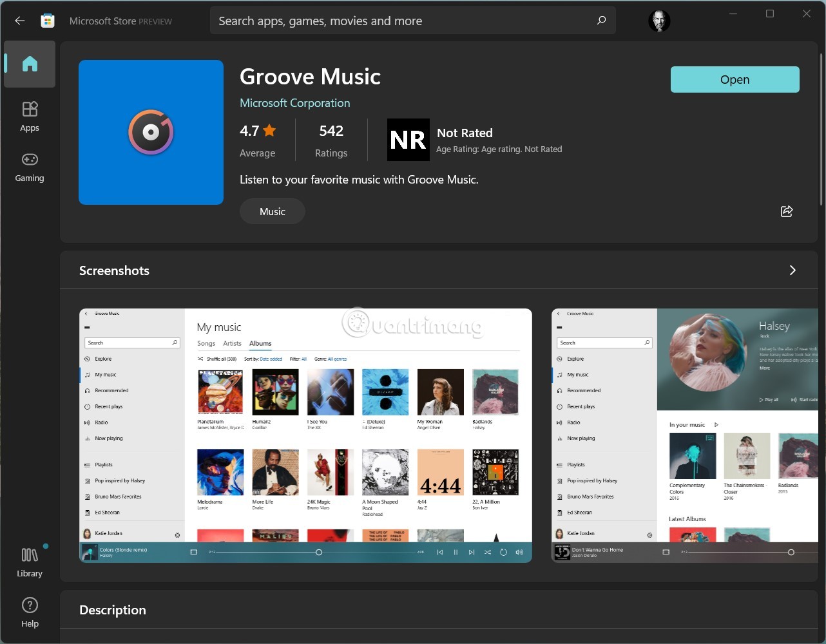This screenshot has width=826, height=644.
Task: Open the Halsey artist screenshot
Action: pyautogui.click(x=685, y=435)
